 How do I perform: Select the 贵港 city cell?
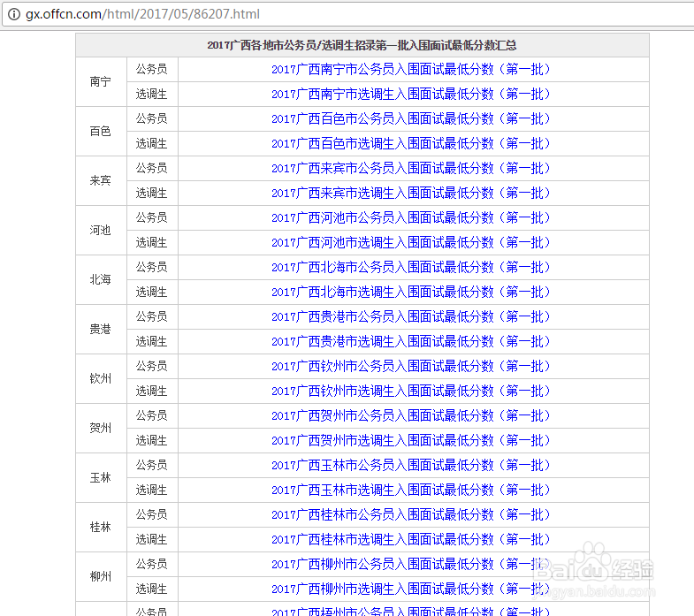pos(101,330)
